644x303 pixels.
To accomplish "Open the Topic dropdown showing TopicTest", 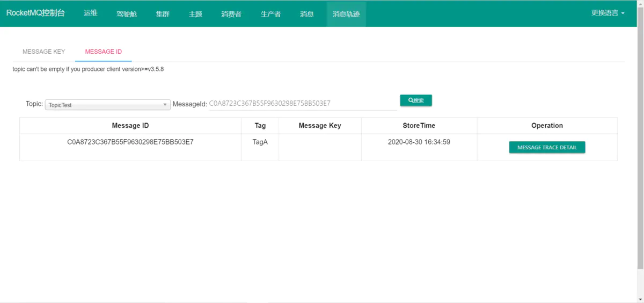I will (x=108, y=105).
